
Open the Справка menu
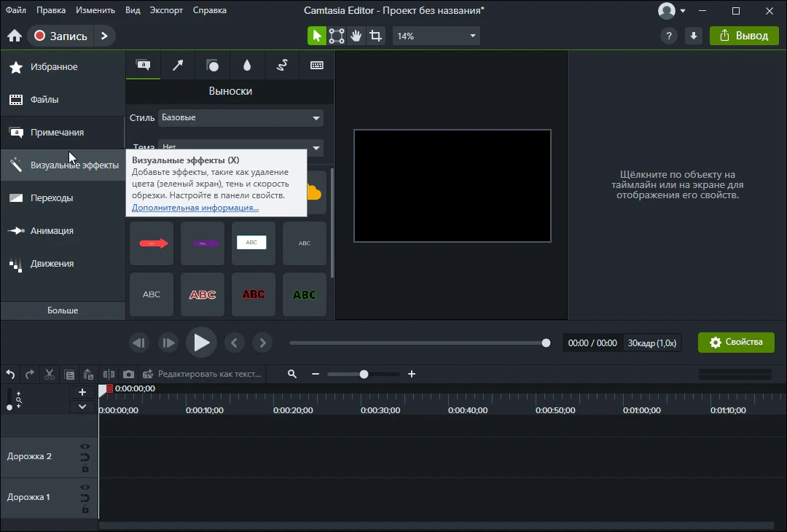[209, 10]
